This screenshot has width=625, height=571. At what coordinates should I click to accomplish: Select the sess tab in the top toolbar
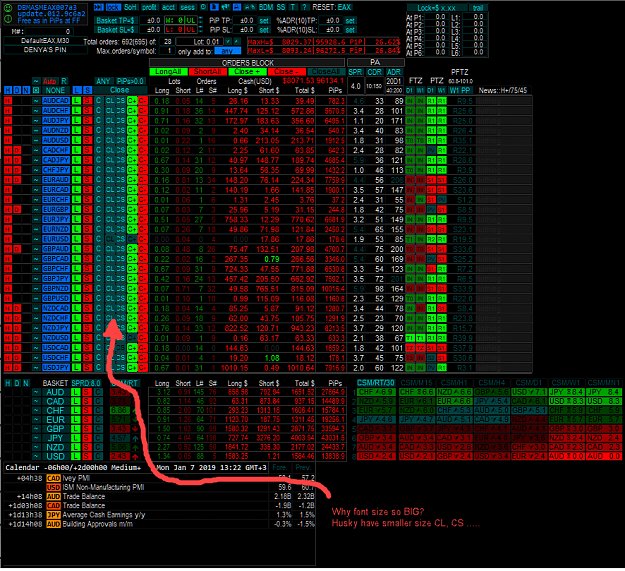click(187, 7)
